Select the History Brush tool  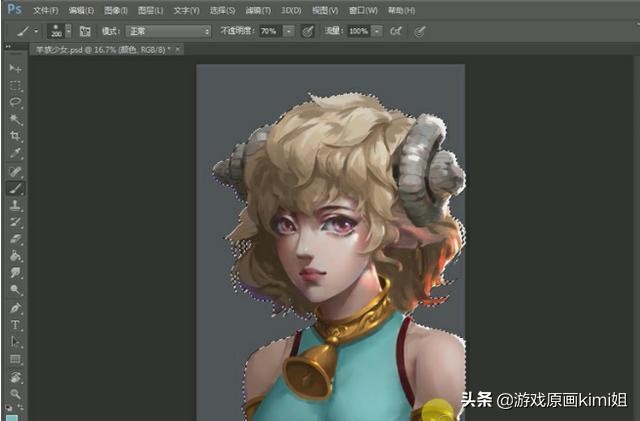pos(15,222)
